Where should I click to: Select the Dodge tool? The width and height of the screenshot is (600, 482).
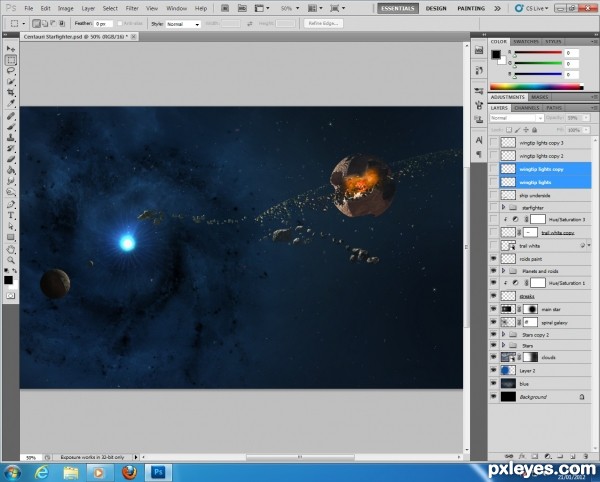pos(11,192)
